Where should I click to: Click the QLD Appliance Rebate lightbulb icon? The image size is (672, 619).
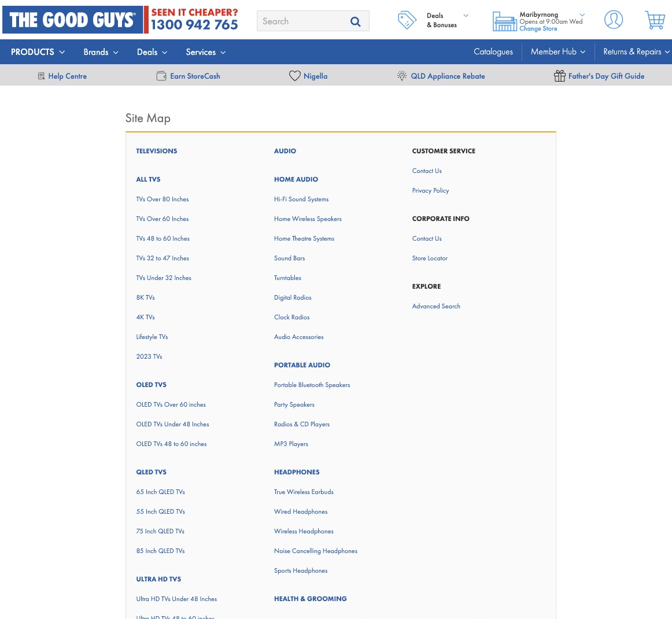[x=401, y=76]
